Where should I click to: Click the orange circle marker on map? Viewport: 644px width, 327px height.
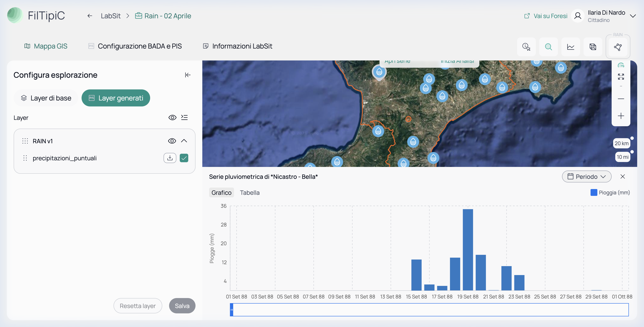tap(408, 119)
